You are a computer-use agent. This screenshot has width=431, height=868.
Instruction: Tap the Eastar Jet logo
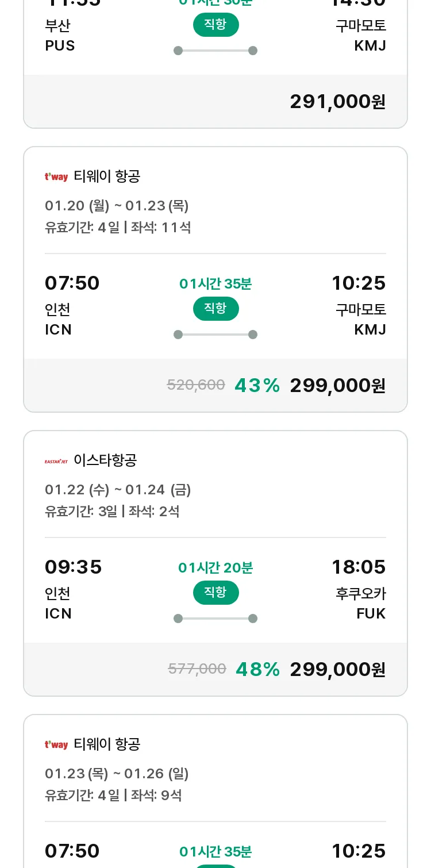tap(56, 460)
